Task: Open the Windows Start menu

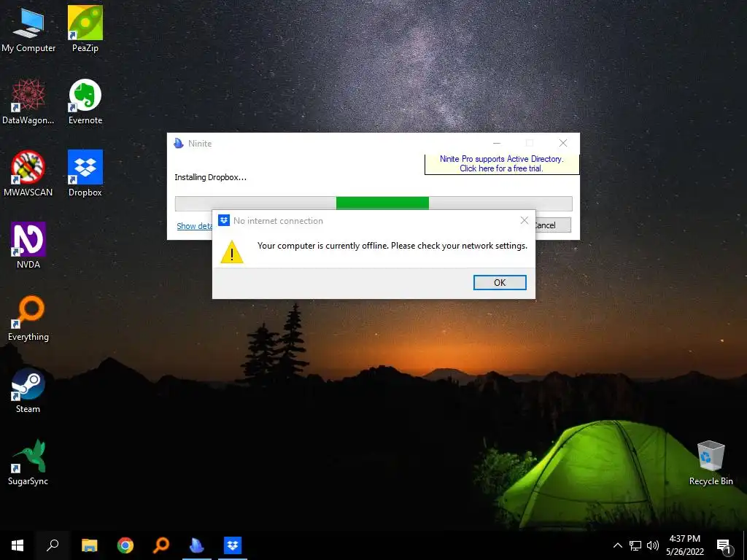Action: [x=18, y=545]
